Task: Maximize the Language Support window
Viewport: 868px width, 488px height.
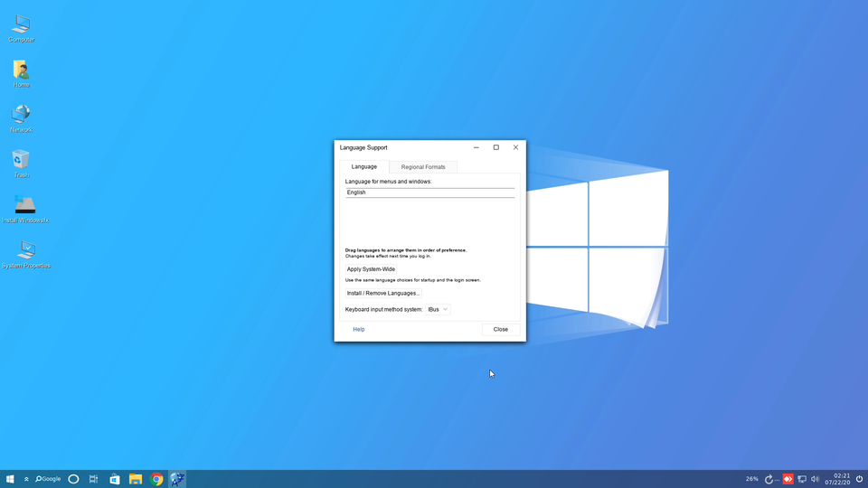Action: 496,147
